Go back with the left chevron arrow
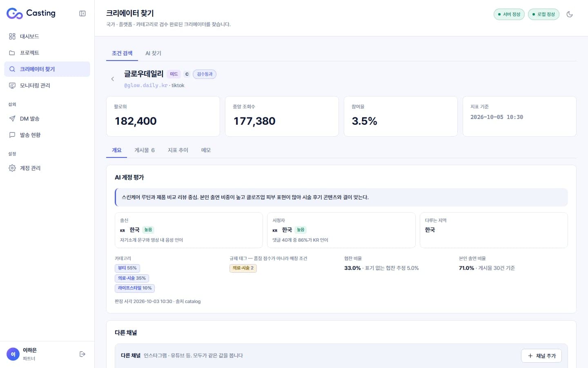Screen dimensions: 588x368 [113, 79]
